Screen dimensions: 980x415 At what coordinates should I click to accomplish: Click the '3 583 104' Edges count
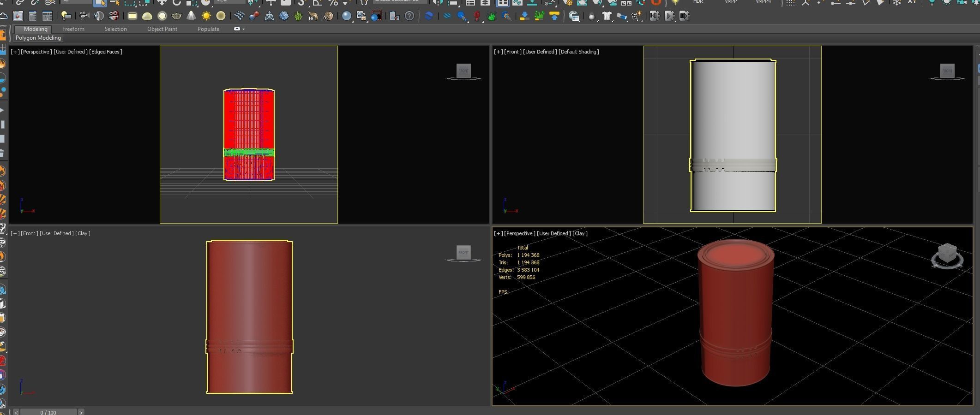pos(528,270)
